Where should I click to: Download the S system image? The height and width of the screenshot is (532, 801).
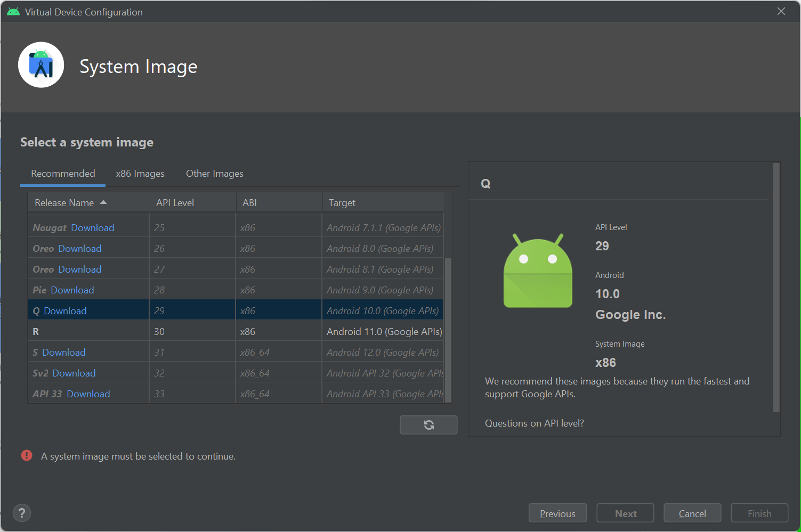64,352
